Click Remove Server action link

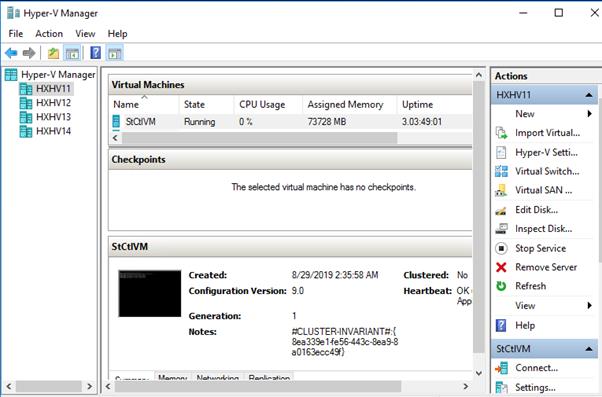pyautogui.click(x=546, y=267)
